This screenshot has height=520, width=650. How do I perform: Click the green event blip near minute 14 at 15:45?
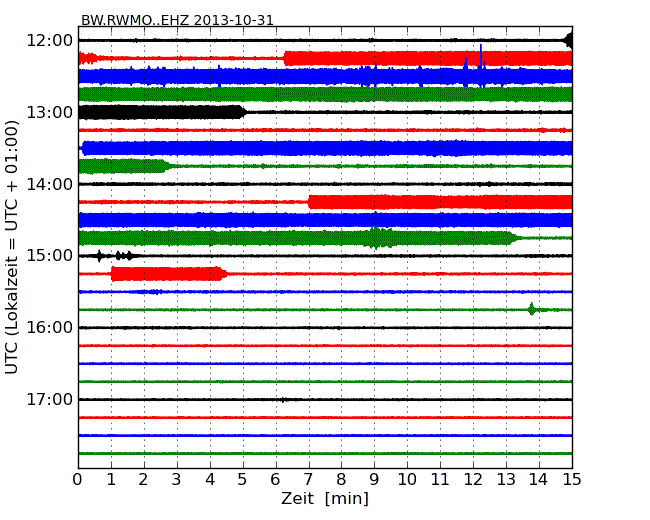pyautogui.click(x=531, y=309)
